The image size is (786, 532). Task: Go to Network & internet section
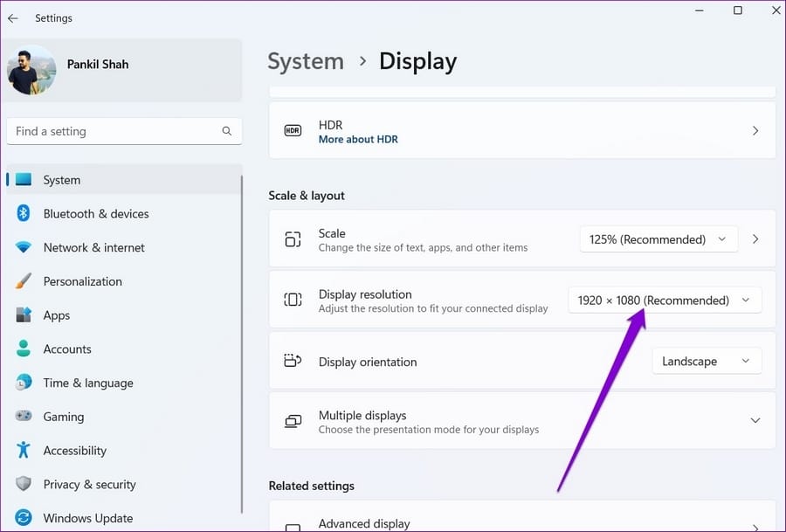(93, 247)
